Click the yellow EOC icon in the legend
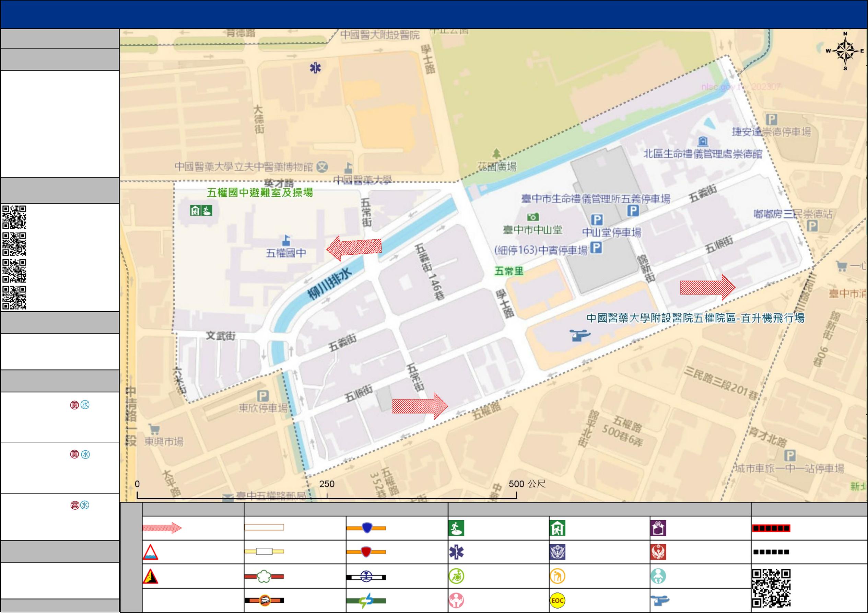This screenshot has width=868, height=613. [557, 601]
